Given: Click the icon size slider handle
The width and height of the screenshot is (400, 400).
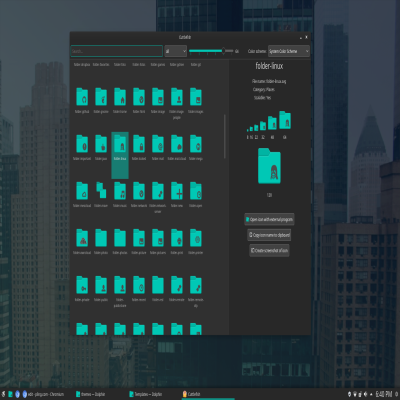Looking at the screenshot, I should click(x=223, y=51).
